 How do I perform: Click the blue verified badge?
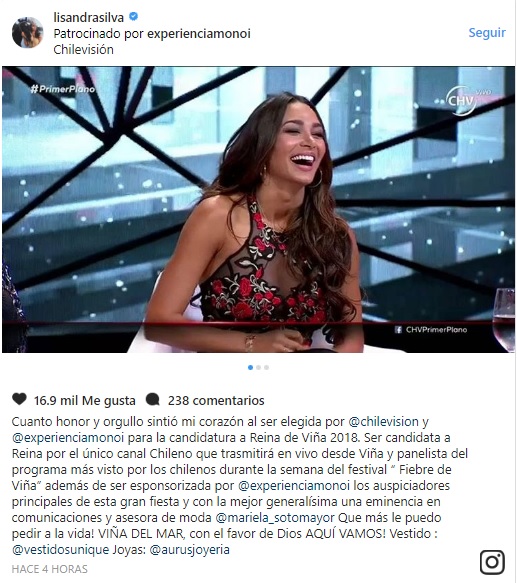tap(133, 16)
